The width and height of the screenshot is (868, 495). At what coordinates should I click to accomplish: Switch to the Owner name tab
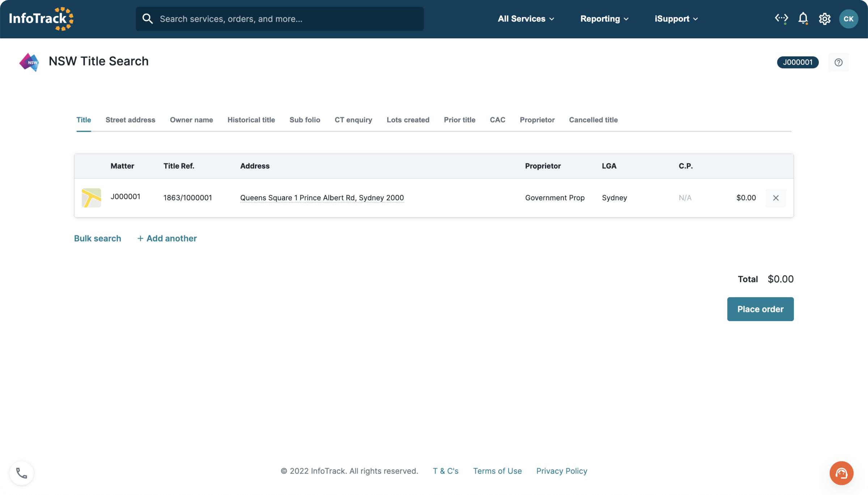(191, 120)
